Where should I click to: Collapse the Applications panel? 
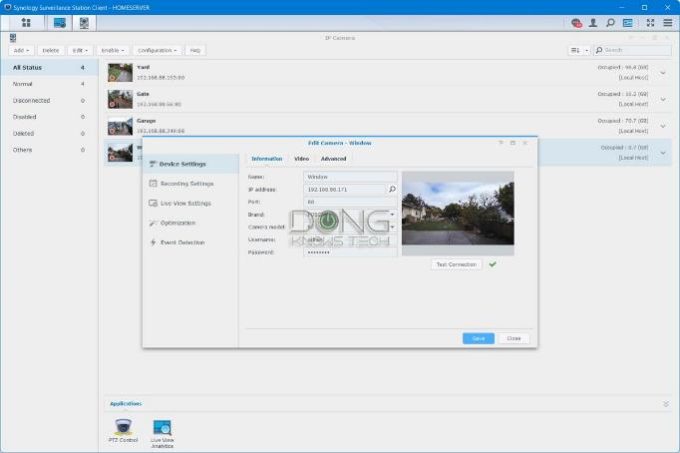pyautogui.click(x=666, y=404)
